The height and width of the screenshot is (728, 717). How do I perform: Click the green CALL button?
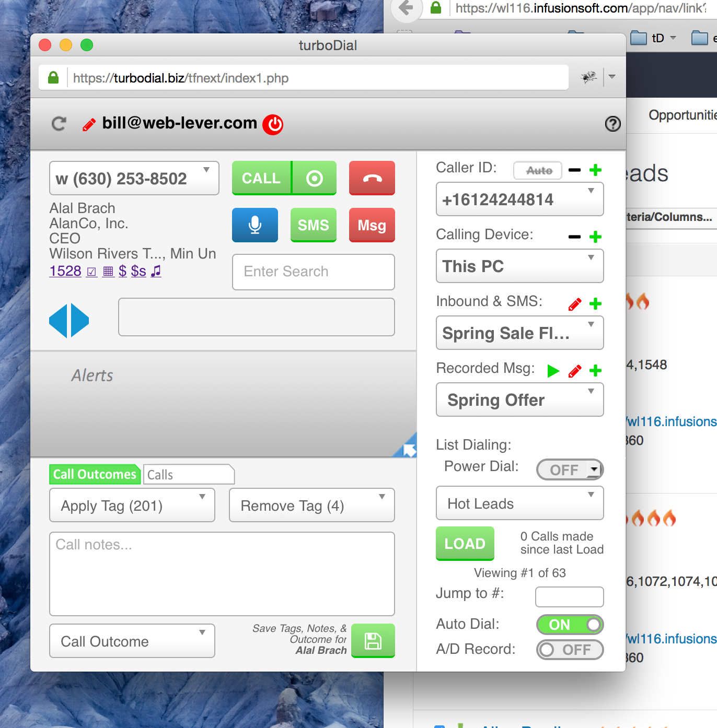[261, 178]
